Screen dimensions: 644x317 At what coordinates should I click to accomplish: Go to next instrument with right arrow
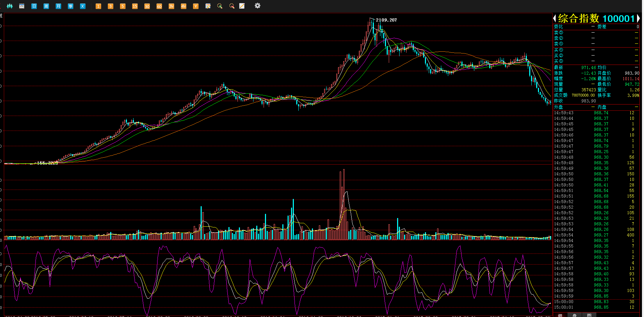click(638, 18)
